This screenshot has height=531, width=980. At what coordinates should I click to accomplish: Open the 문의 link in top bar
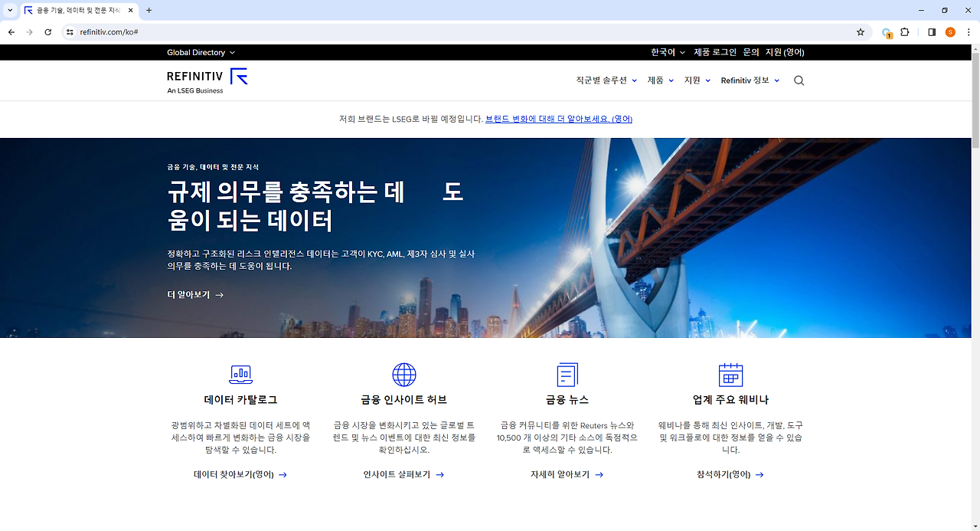[x=751, y=52]
